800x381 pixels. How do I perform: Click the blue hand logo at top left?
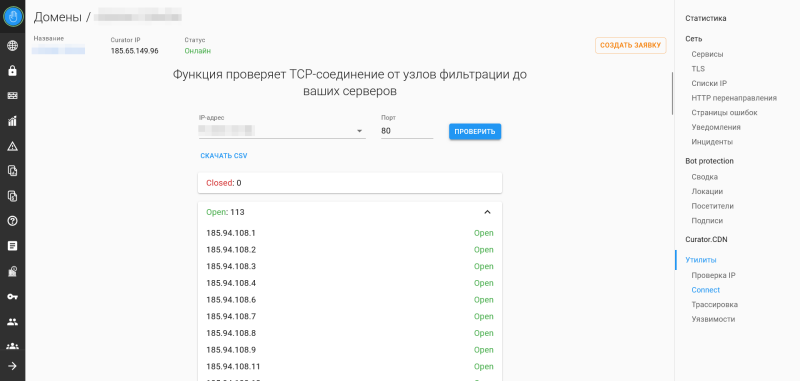[x=13, y=16]
